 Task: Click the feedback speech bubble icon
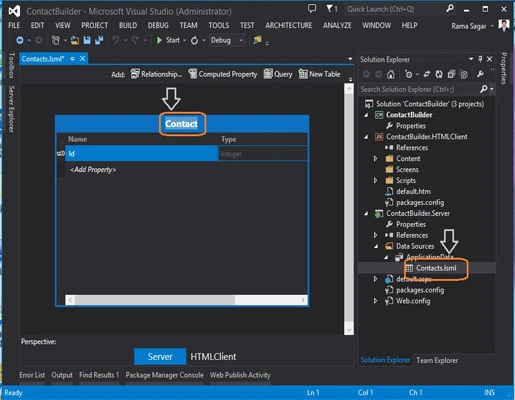[x=312, y=9]
